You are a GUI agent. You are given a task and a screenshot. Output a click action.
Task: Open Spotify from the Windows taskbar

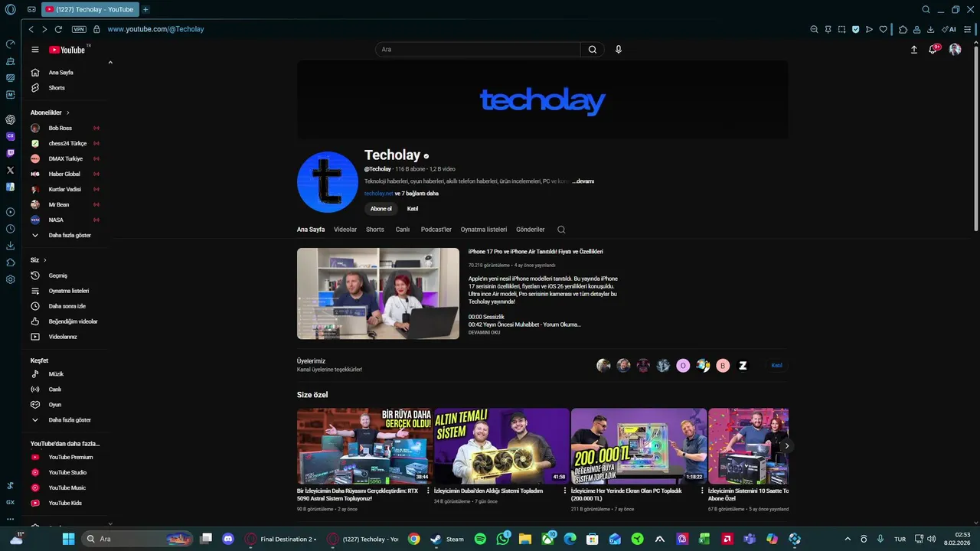point(480,539)
